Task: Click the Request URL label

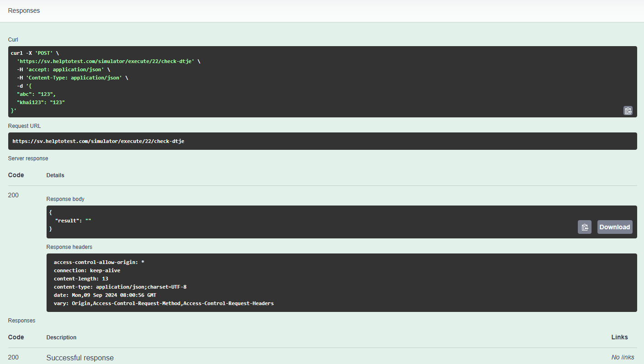Action: click(x=25, y=126)
